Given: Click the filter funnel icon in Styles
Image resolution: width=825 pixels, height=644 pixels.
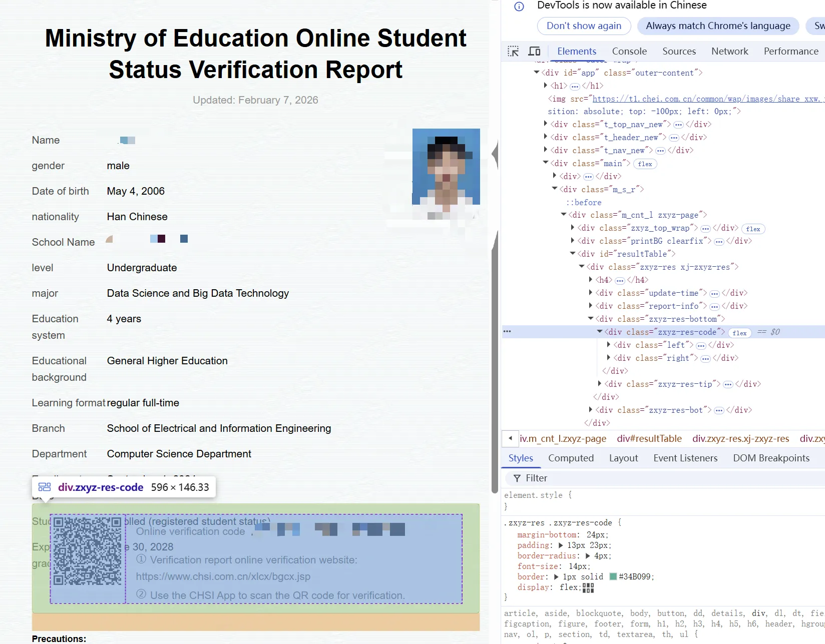Looking at the screenshot, I should pyautogui.click(x=517, y=478).
